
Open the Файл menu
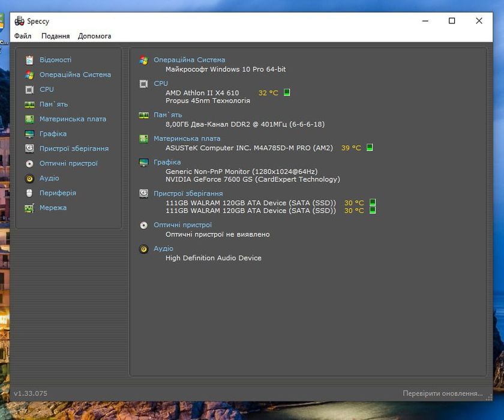(x=23, y=36)
